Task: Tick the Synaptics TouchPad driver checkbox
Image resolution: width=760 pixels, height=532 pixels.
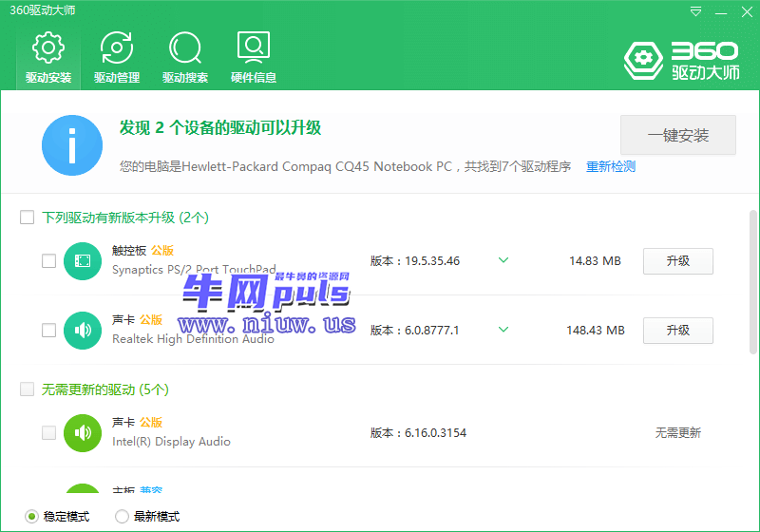Action: click(x=49, y=260)
